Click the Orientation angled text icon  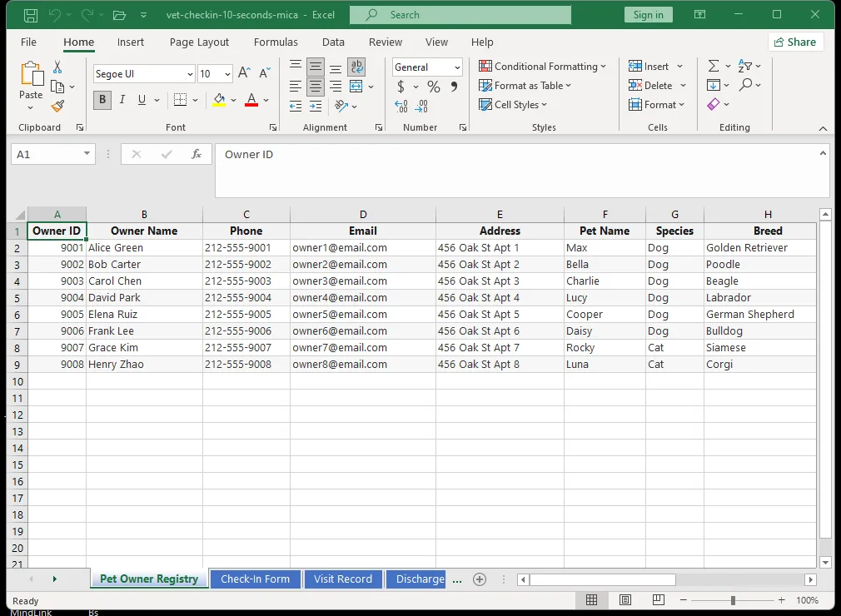341,106
